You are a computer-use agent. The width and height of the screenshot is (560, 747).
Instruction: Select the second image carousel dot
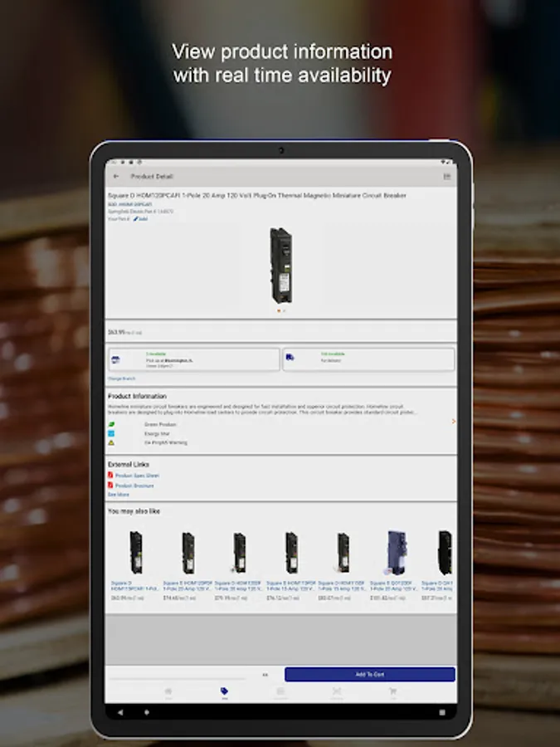point(285,310)
